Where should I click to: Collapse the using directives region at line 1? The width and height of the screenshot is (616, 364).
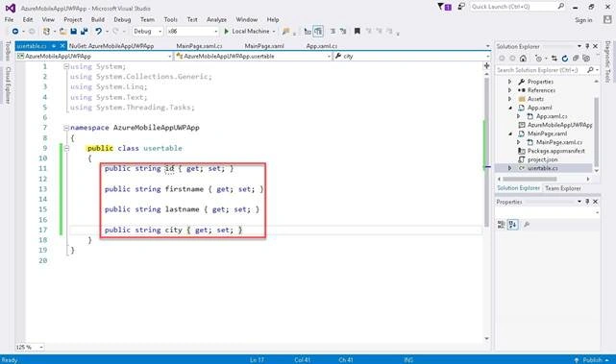pos(66,67)
